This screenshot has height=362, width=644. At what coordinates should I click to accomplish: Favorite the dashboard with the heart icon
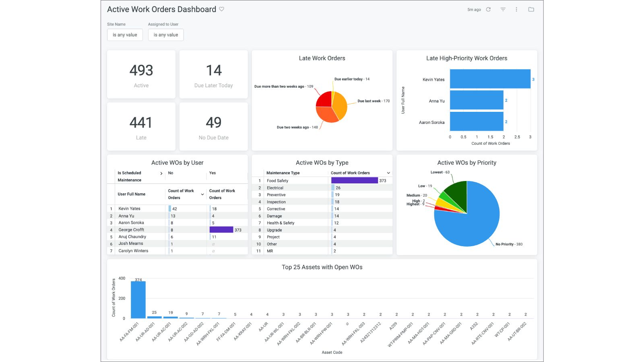tap(222, 9)
